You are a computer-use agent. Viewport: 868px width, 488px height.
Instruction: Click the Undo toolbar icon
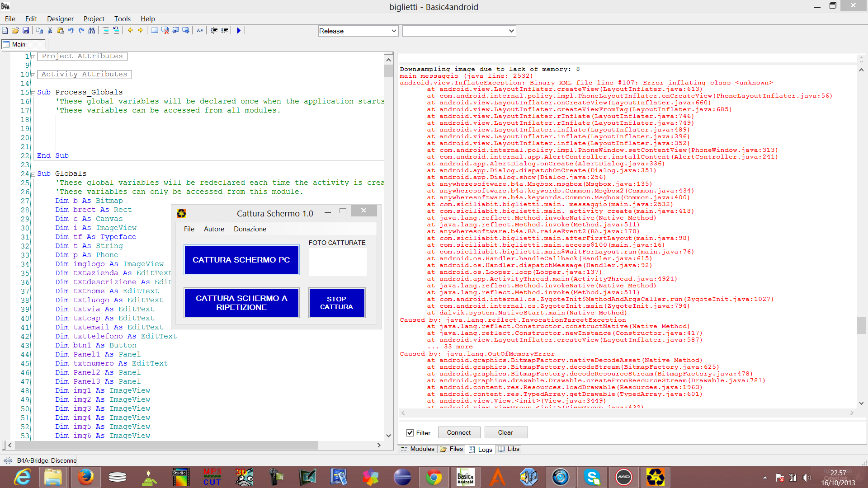coord(71,30)
